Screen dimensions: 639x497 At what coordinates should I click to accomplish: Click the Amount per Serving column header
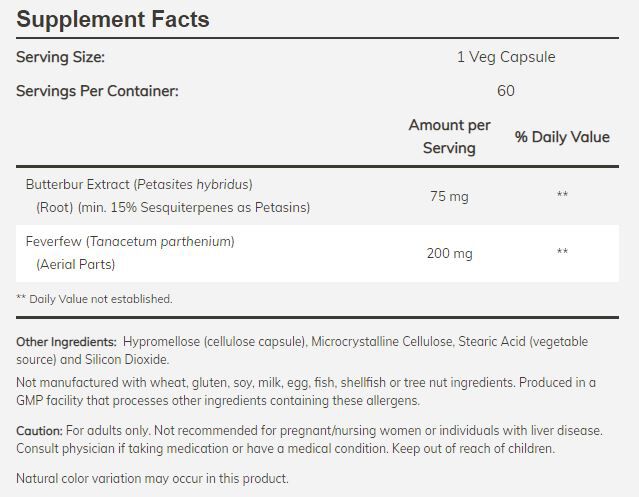coord(449,136)
